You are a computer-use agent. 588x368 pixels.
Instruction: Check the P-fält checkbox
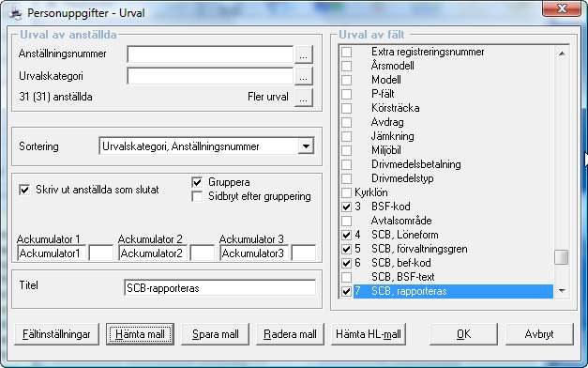(346, 94)
